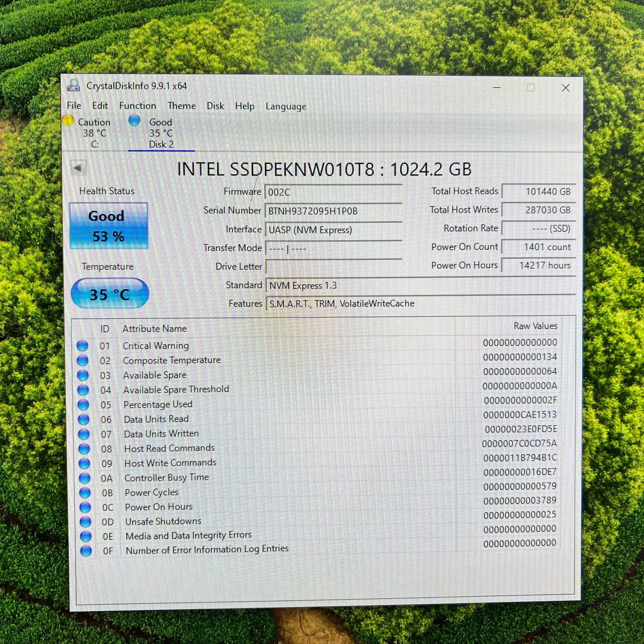The height and width of the screenshot is (644, 644).
Task: Minimize the CrystalDiskInfo window
Action: 497,87
